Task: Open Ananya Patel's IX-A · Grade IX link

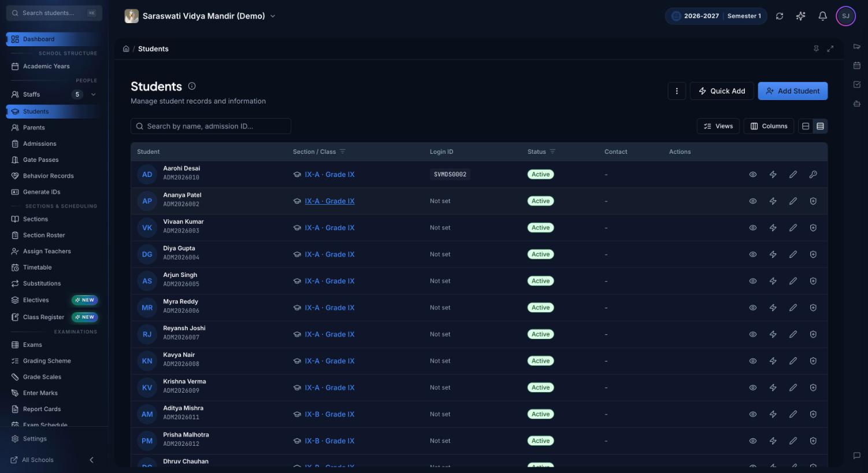Action: pos(329,201)
